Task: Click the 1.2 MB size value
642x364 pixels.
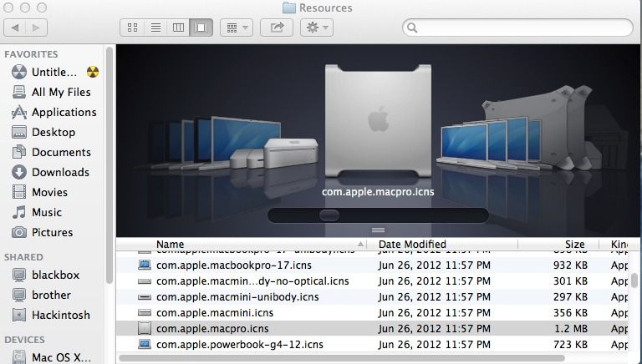Action: click(571, 328)
